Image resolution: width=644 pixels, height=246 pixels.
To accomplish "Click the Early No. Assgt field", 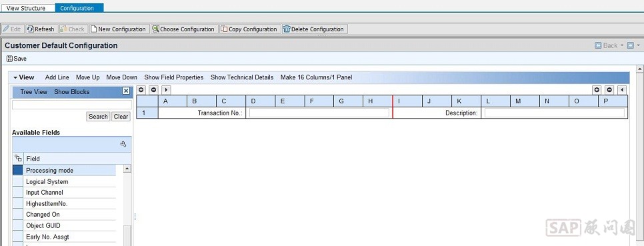I will click(x=69, y=237).
